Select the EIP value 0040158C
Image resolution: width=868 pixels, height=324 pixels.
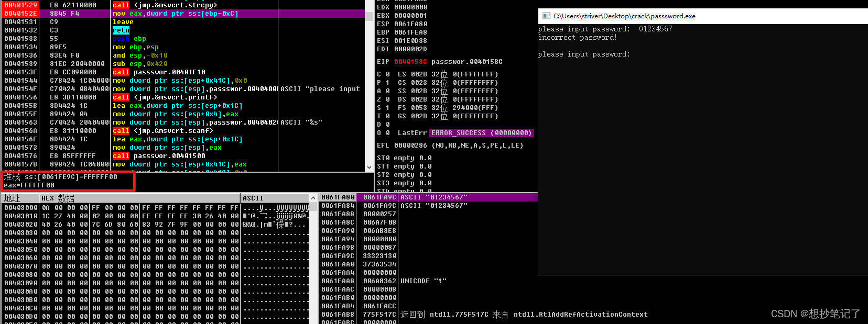coord(410,62)
